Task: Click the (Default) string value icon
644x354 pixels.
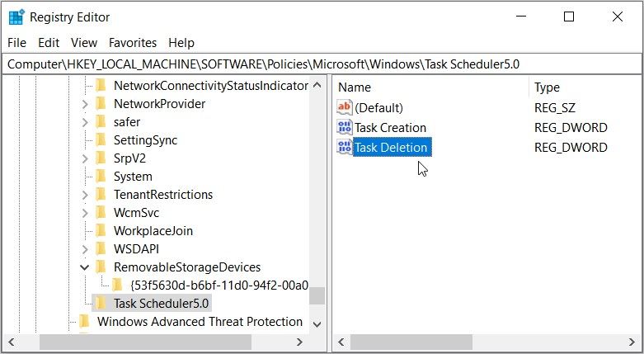Action: pos(345,107)
